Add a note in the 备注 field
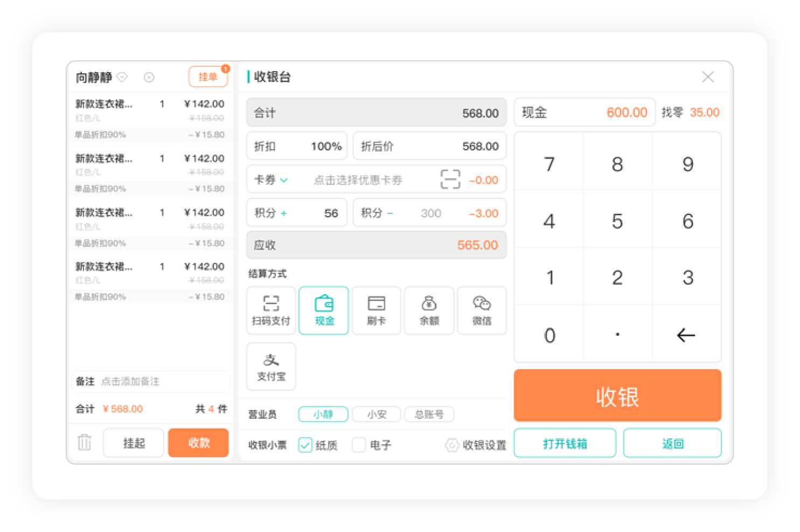Image resolution: width=800 pixels, height=532 pixels. [x=150, y=381]
